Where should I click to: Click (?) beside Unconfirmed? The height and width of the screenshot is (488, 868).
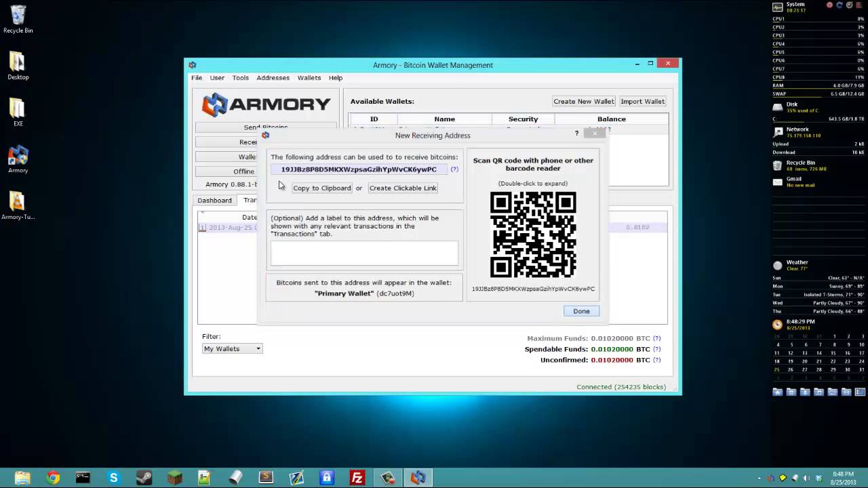pyautogui.click(x=656, y=360)
